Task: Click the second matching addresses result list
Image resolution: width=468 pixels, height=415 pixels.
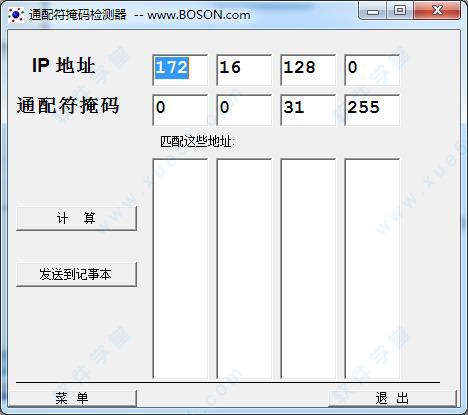Action: coord(244,269)
